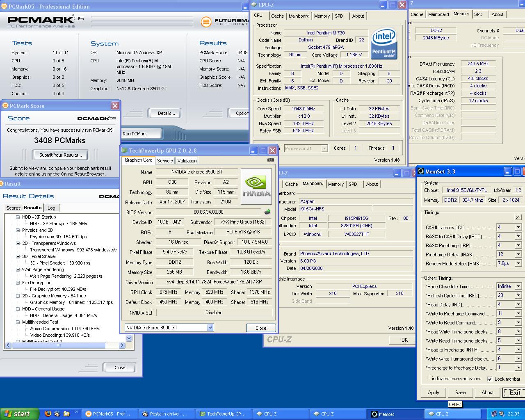Click the GPU-Z screenshot camera icon
The image size is (525, 420).
(x=271, y=160)
